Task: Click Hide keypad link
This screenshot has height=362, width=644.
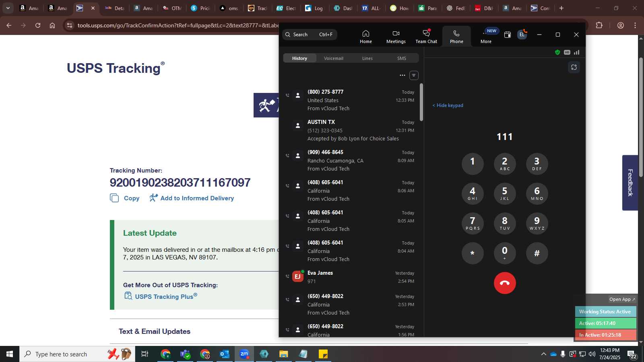Action: tap(448, 105)
